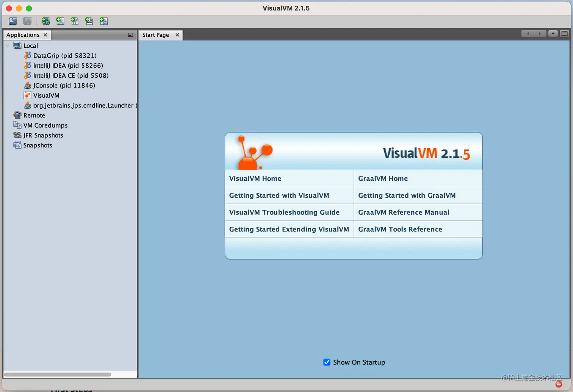Open Getting Started Extending VisualVM link

click(289, 229)
